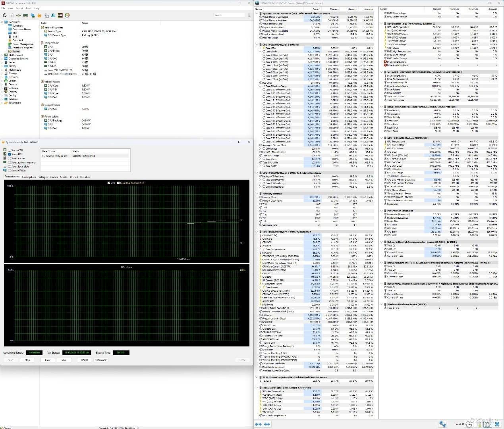The width and height of the screenshot is (504, 429).
Task: Collapse the Computer tree node
Action: click(2, 22)
